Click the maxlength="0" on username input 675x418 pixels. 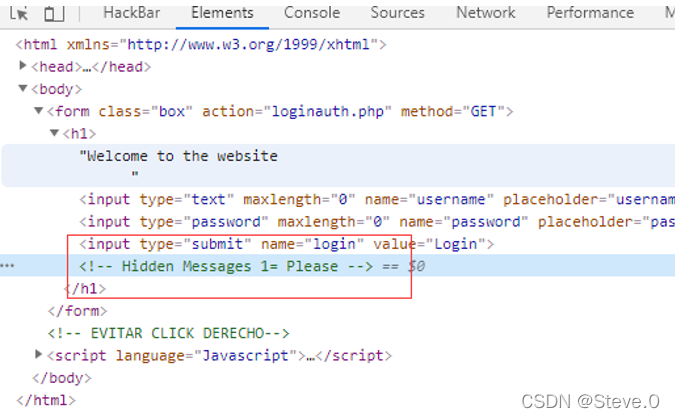coord(299,199)
